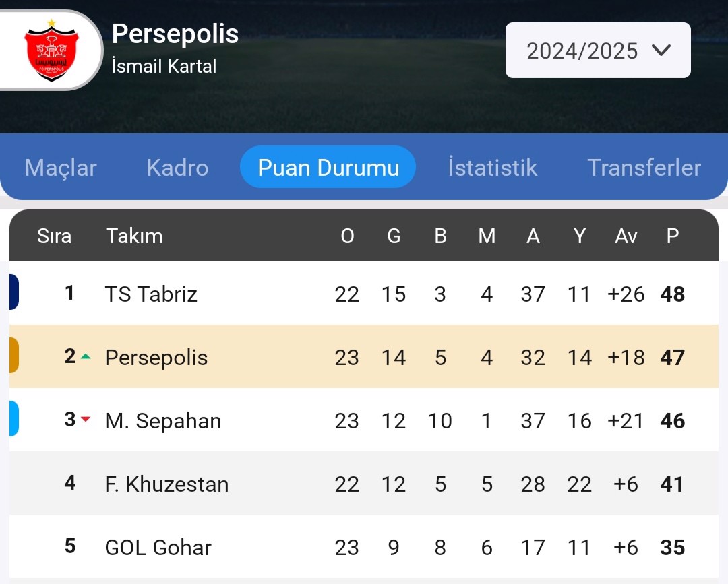The width and height of the screenshot is (728, 584).
Task: Click coach name İsmail Kartal
Action: point(164,66)
